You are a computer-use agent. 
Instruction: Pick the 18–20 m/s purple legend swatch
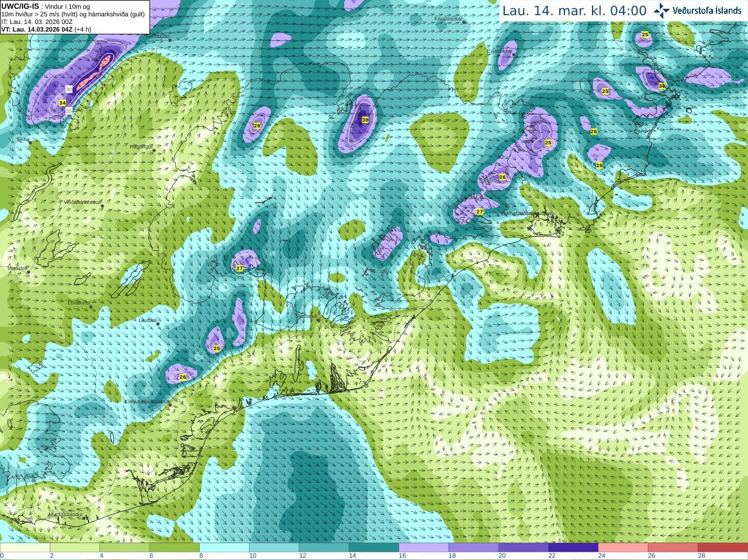(x=474, y=548)
